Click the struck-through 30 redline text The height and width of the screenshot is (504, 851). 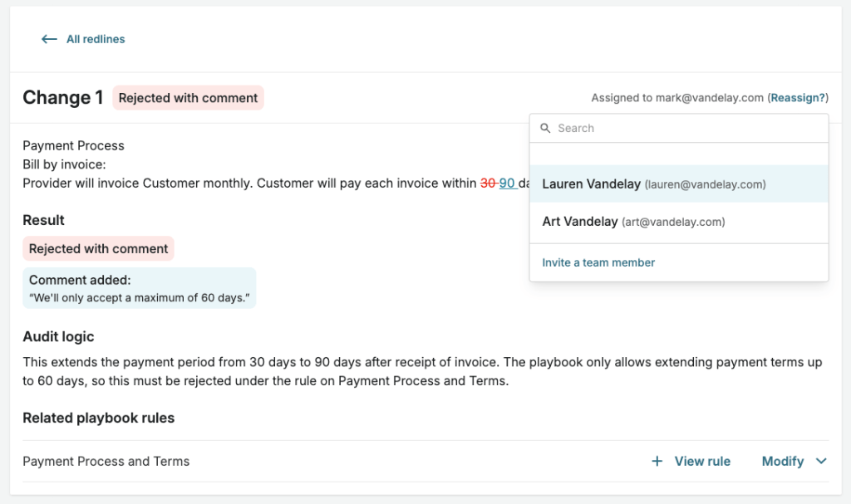pyautogui.click(x=489, y=183)
